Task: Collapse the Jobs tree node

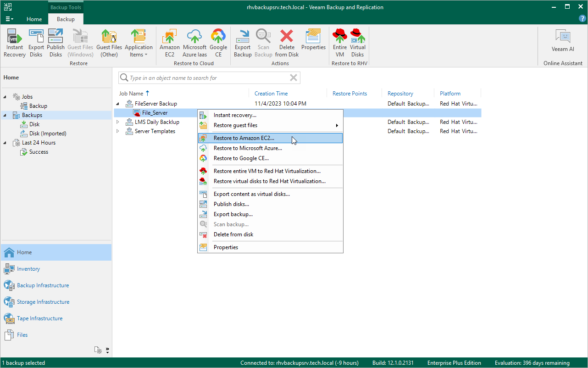Action: [6, 97]
